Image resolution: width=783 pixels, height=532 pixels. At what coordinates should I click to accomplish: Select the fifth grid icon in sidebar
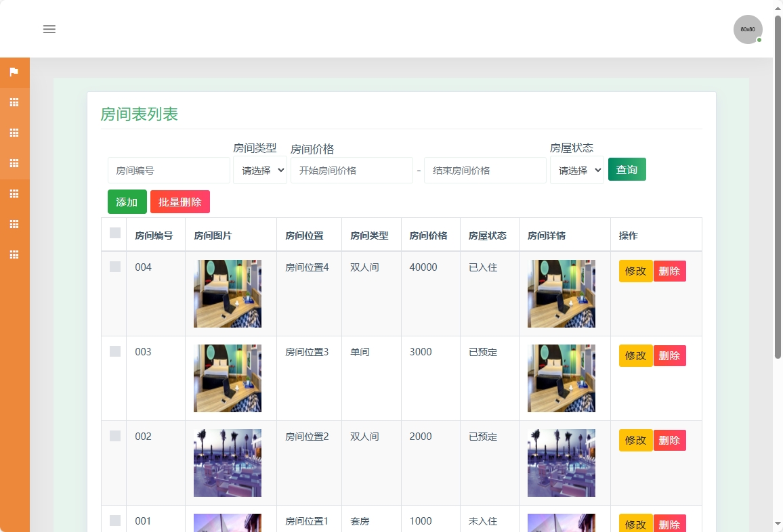click(14, 224)
